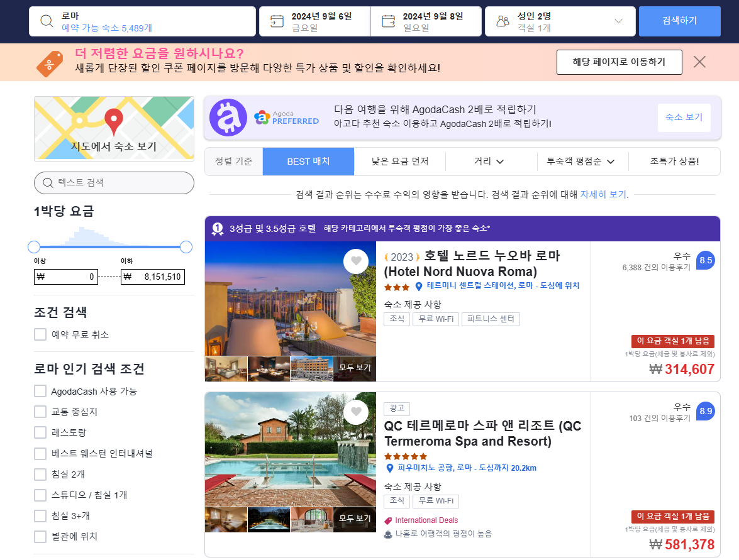The image size is (739, 560).
Task: Enable the 침실 2개 filter
Action: 40,474
